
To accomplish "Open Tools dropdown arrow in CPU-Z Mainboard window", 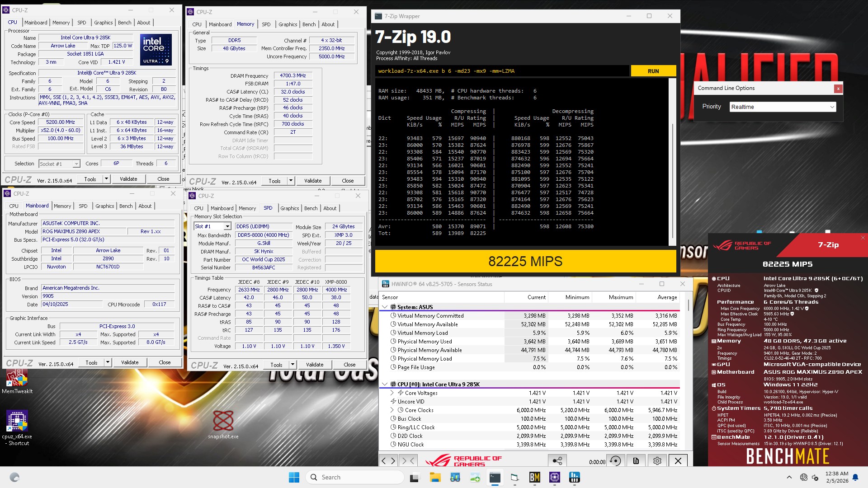I will [108, 362].
